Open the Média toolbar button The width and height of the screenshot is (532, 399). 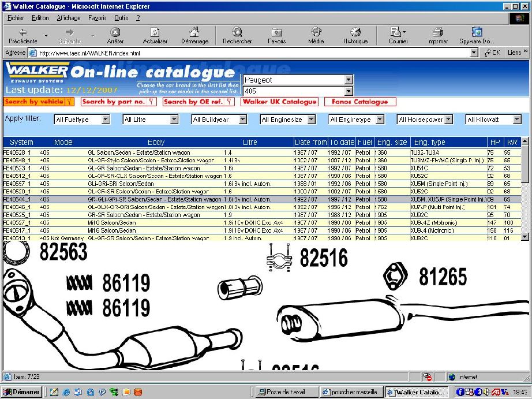[316, 35]
